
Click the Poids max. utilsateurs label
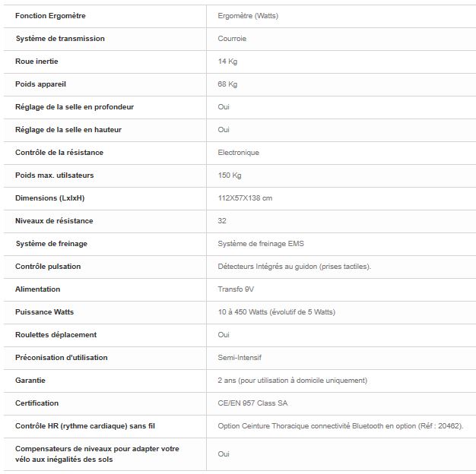click(x=54, y=175)
